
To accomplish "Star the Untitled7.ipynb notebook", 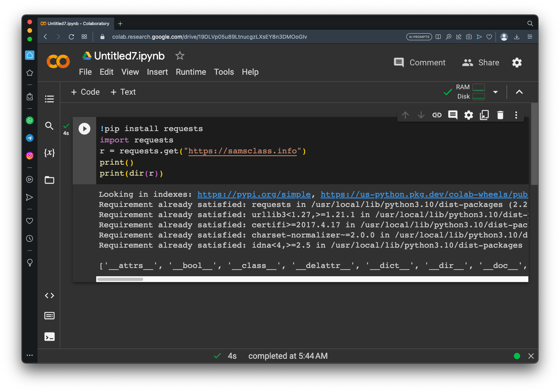I will tap(180, 56).
